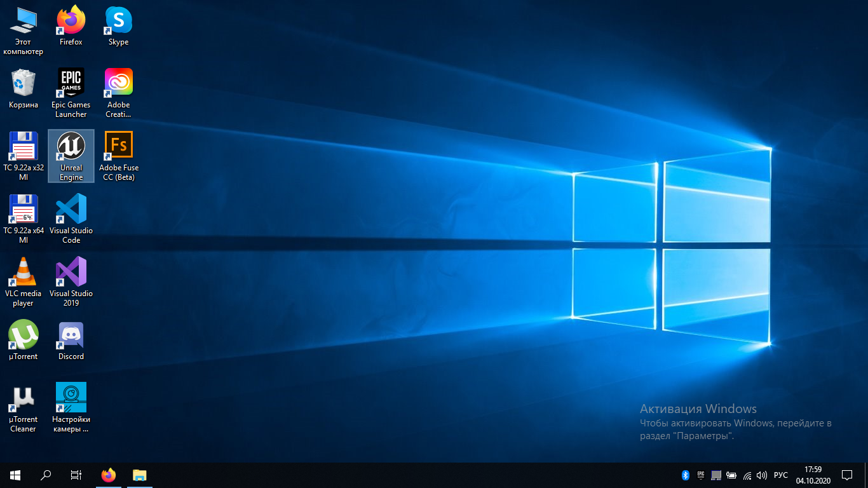This screenshot has width=868, height=488.
Task: Select the µTorrent desktop shortcut
Action: click(x=24, y=341)
